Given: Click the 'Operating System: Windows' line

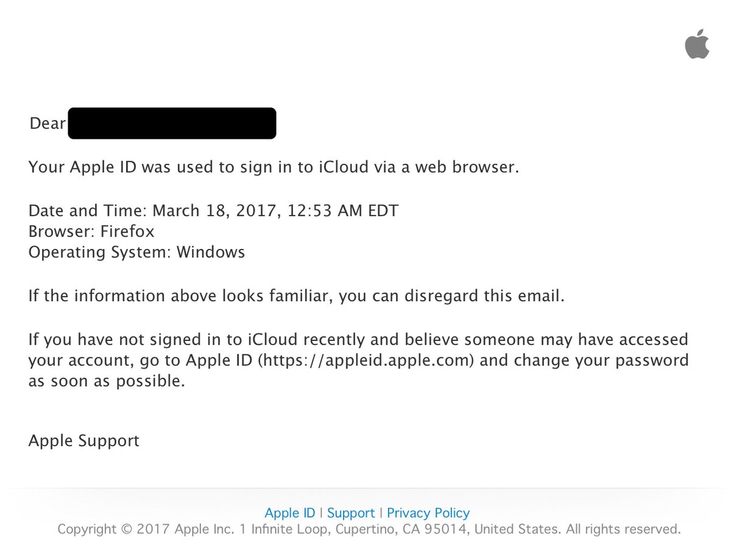Looking at the screenshot, I should 136,253.
